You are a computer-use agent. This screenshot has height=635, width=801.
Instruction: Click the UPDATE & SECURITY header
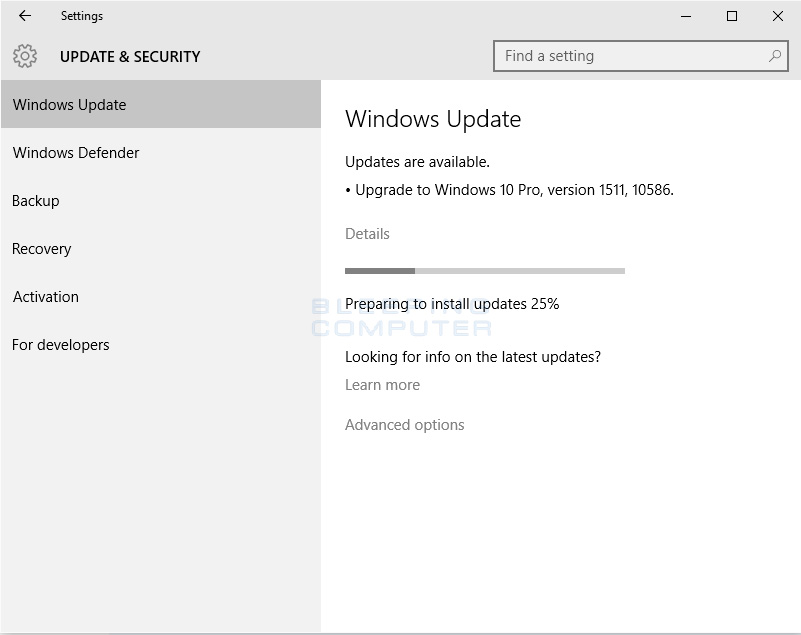pos(130,57)
